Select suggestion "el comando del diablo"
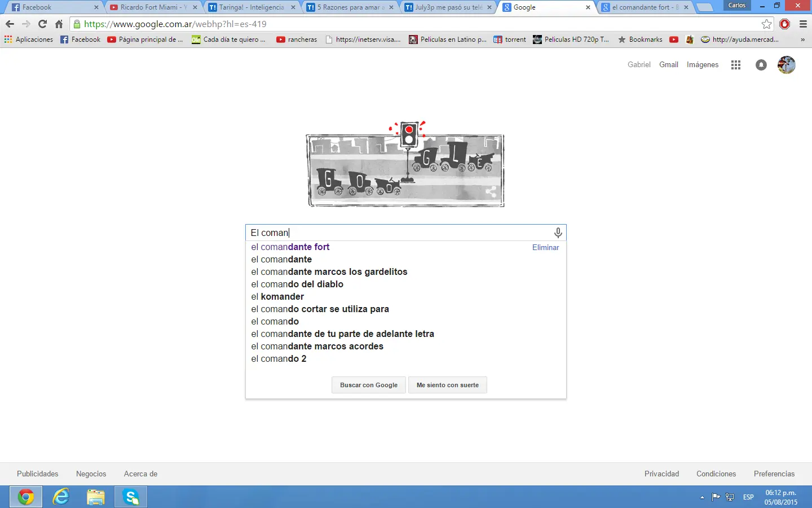This screenshot has width=812, height=508. (297, 284)
